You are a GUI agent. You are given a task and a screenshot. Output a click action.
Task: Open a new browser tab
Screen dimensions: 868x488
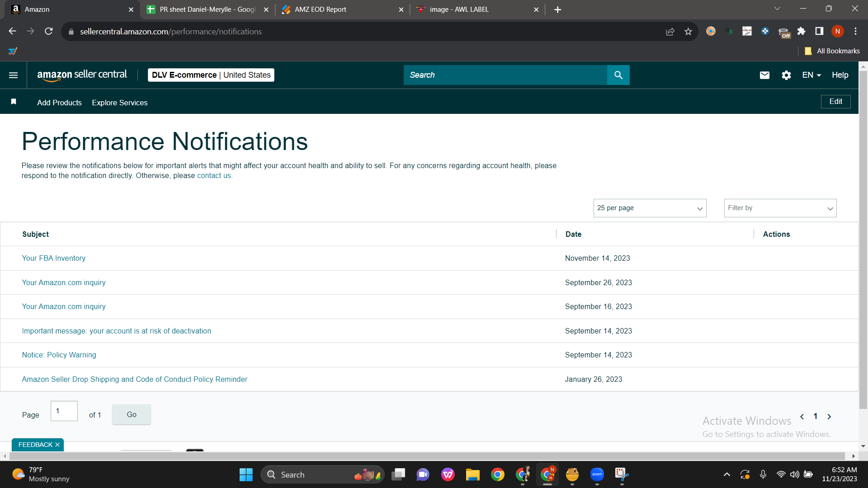pyautogui.click(x=558, y=9)
